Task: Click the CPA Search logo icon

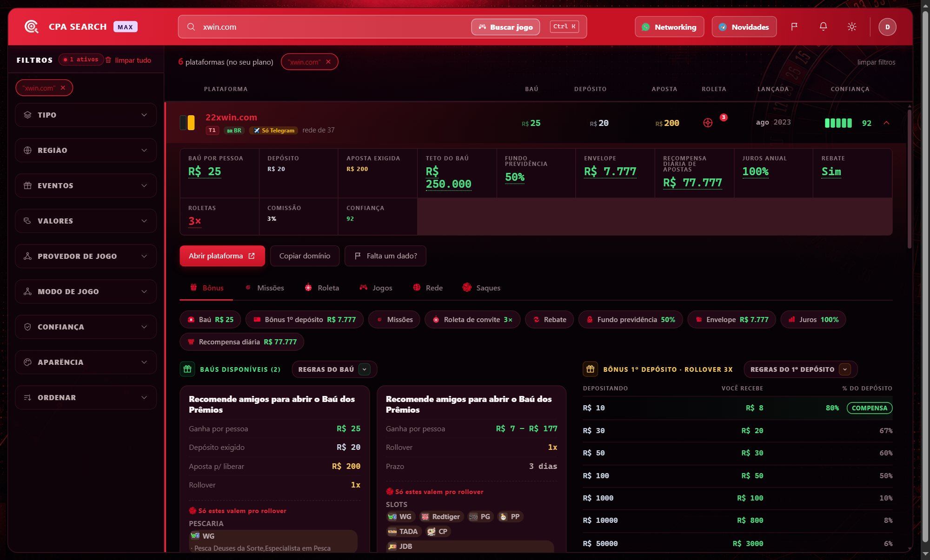Action: click(31, 27)
